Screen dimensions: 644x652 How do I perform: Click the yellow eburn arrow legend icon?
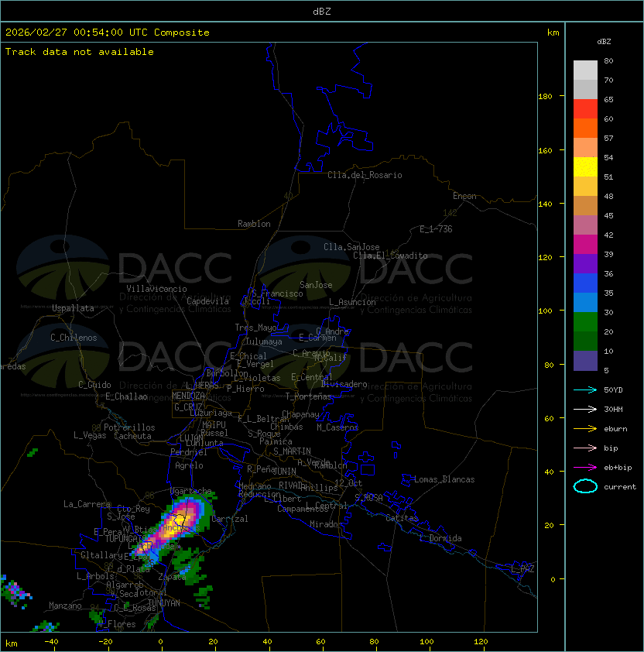click(585, 429)
